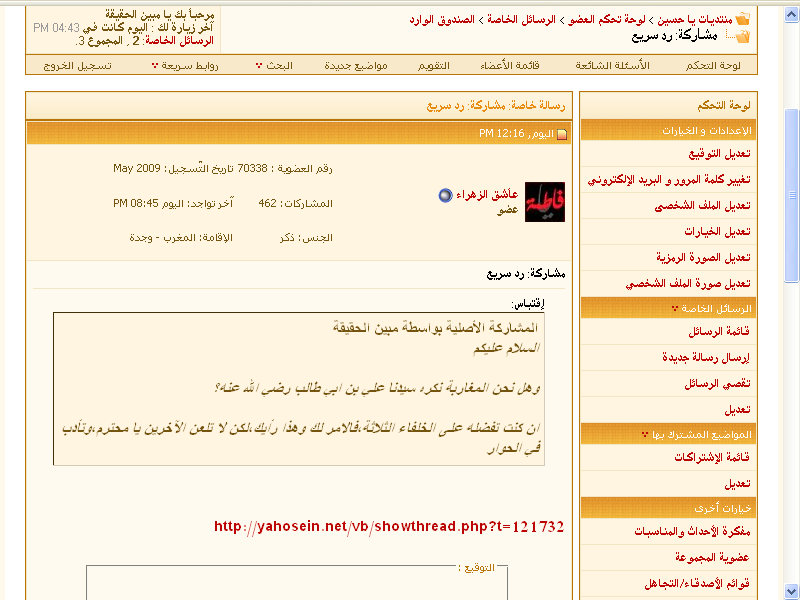Click 'المشاركة الأصلية بواسطة مبين الحقيقة' quote header
Screen dimensions: 800x600
(x=435, y=328)
